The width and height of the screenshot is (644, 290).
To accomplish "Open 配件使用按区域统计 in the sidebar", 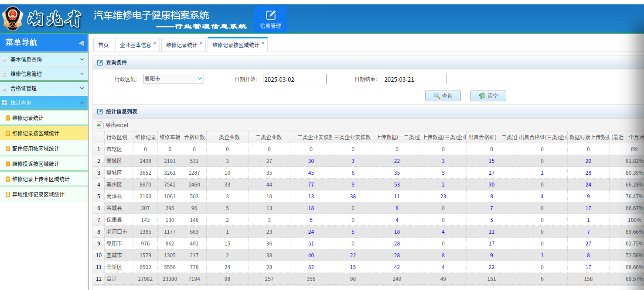I will click(44, 148).
